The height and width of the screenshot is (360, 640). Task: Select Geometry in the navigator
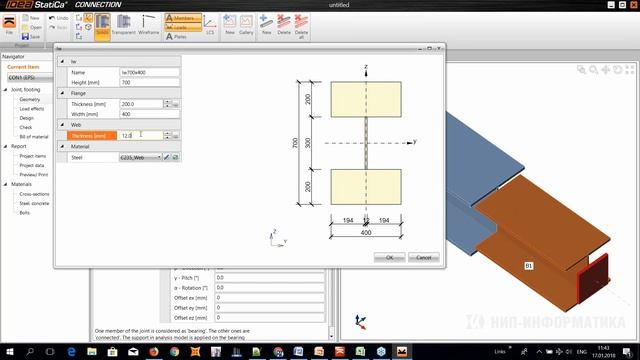(30, 99)
